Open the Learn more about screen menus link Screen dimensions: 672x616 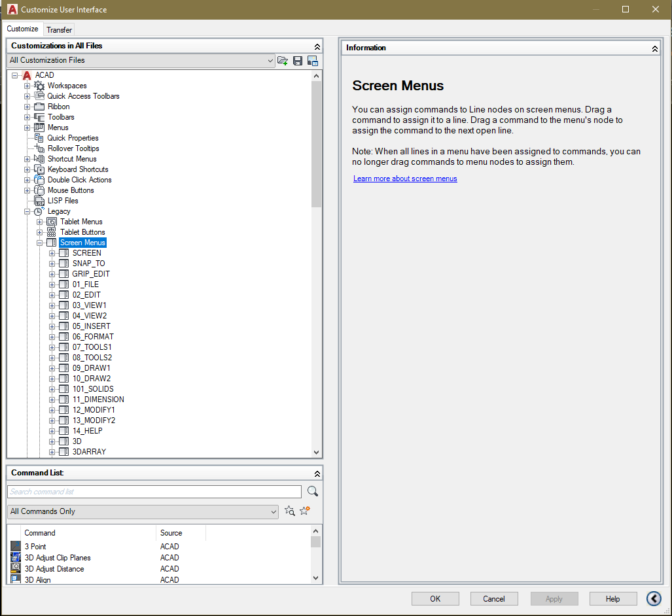point(404,178)
